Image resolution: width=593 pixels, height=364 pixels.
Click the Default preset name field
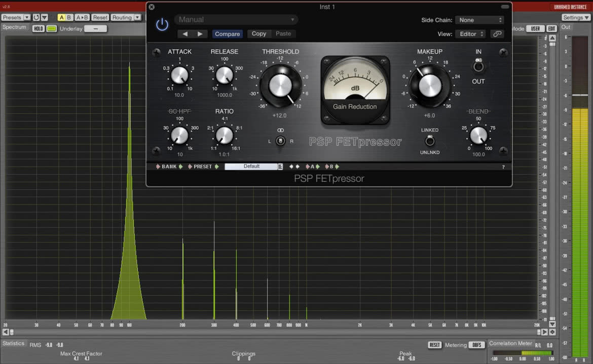(x=251, y=167)
